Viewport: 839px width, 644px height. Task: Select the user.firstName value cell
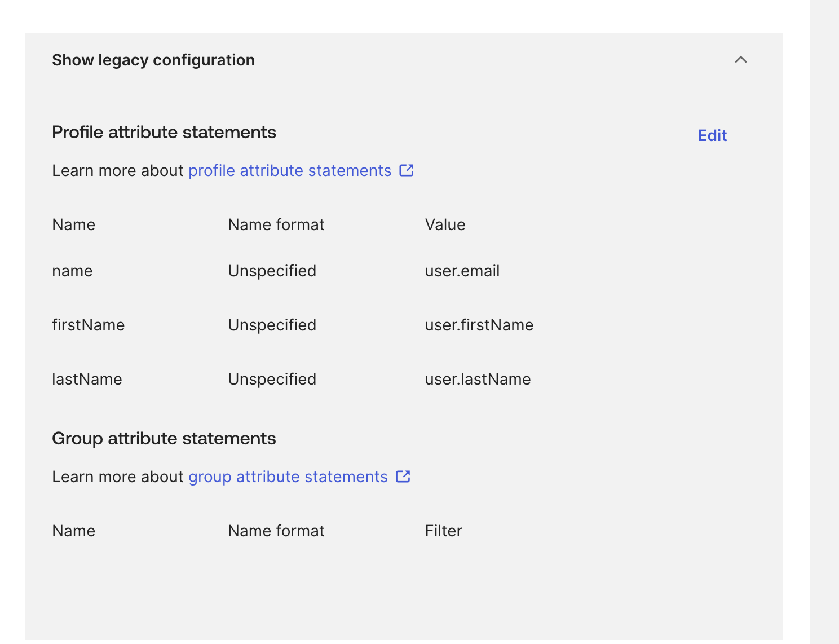[479, 325]
